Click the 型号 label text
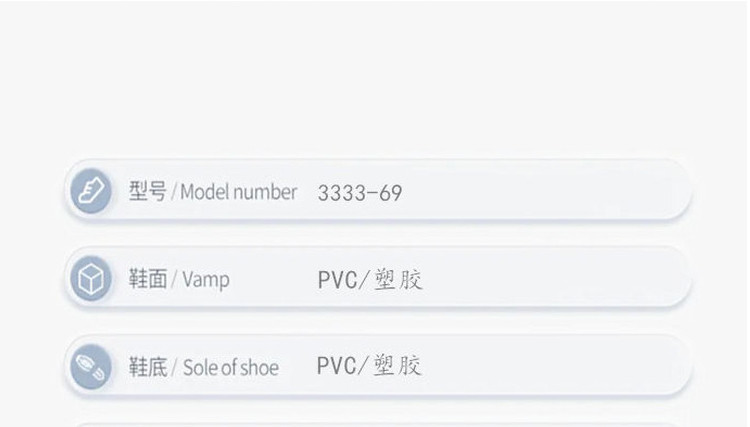This screenshot has width=750, height=427. pyautogui.click(x=147, y=191)
